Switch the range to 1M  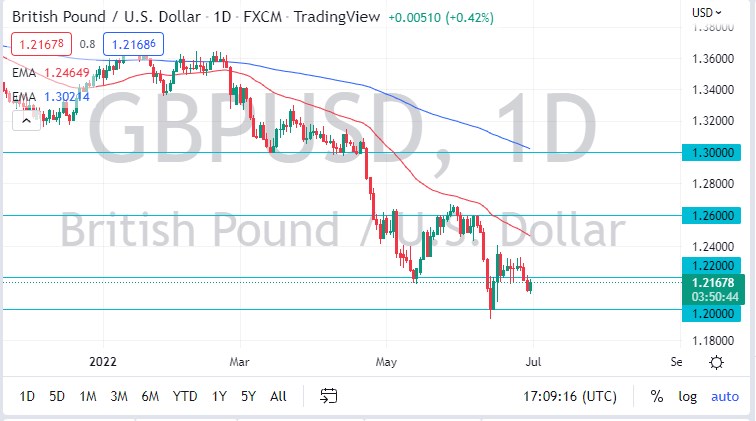tap(88, 396)
